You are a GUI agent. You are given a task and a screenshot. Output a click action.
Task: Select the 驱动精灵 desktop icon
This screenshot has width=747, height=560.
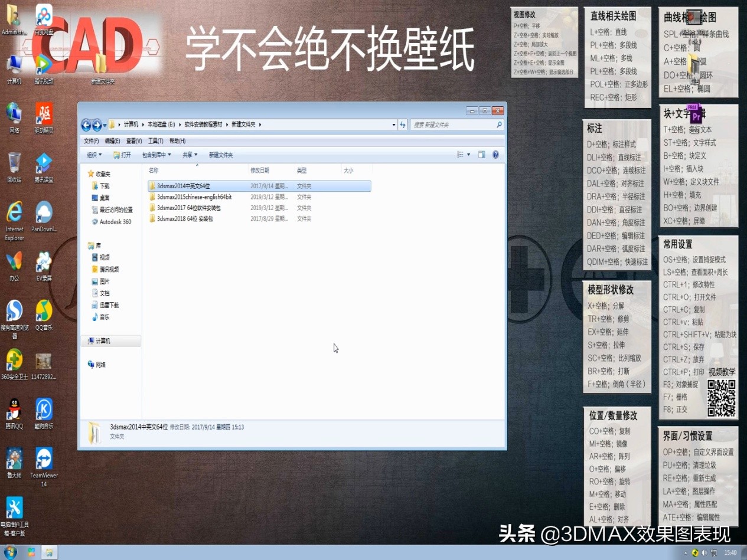[44, 118]
